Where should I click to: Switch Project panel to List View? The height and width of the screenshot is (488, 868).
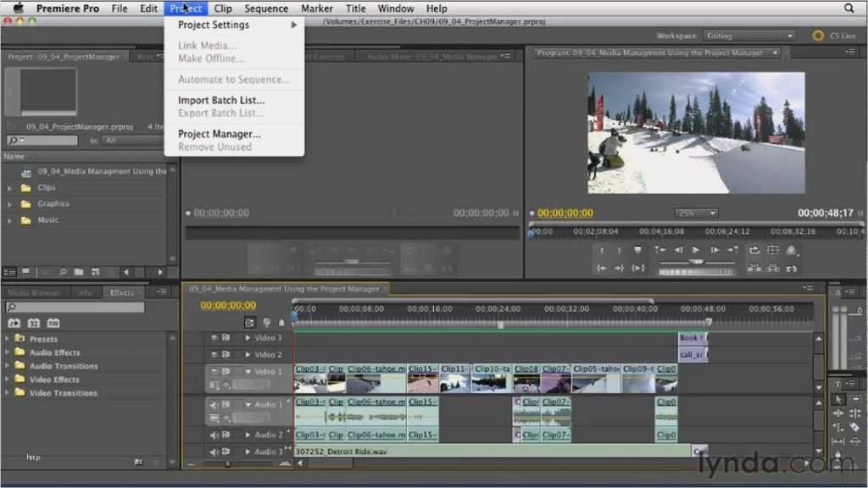10,272
